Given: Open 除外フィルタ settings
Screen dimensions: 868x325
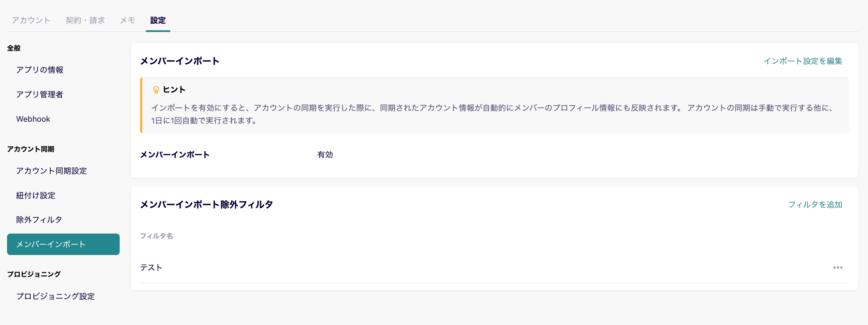Looking at the screenshot, I should tap(39, 219).
